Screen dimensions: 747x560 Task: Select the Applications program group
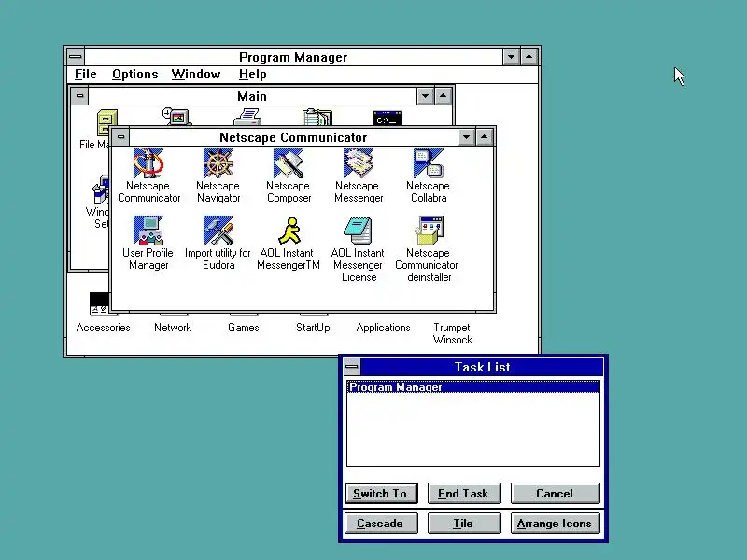[x=383, y=328]
